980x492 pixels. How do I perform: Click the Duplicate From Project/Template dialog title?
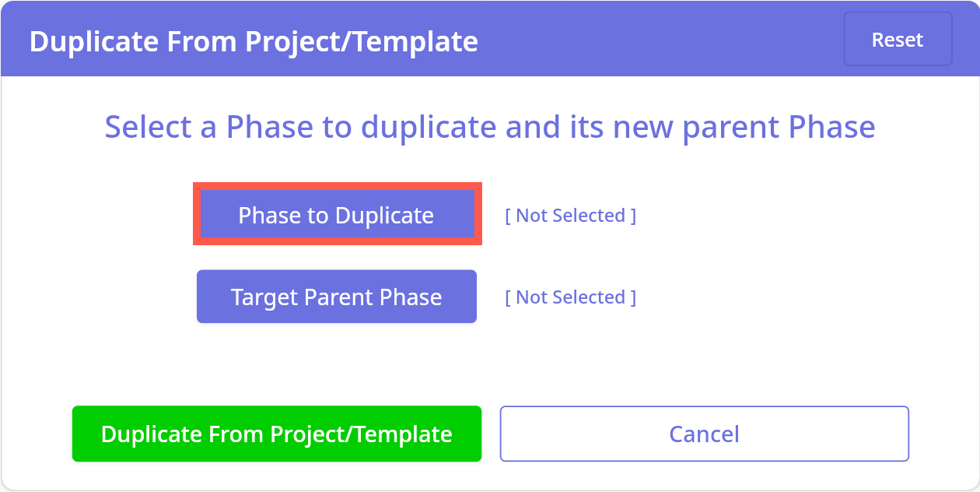click(254, 41)
